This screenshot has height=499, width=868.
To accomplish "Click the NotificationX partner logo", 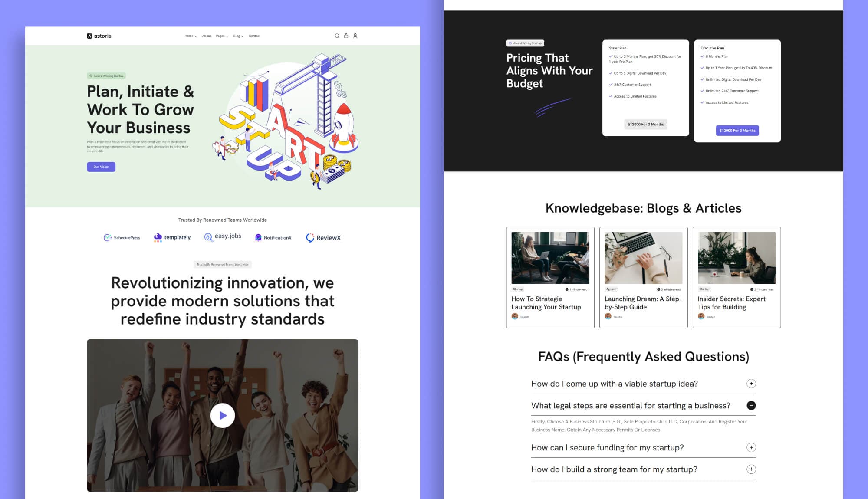I will [273, 237].
